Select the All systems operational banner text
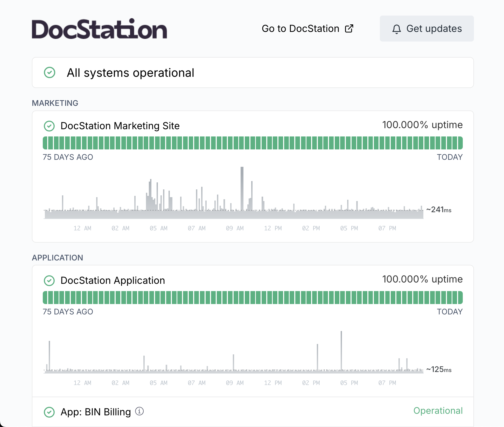Image resolution: width=504 pixels, height=427 pixels. (x=130, y=73)
